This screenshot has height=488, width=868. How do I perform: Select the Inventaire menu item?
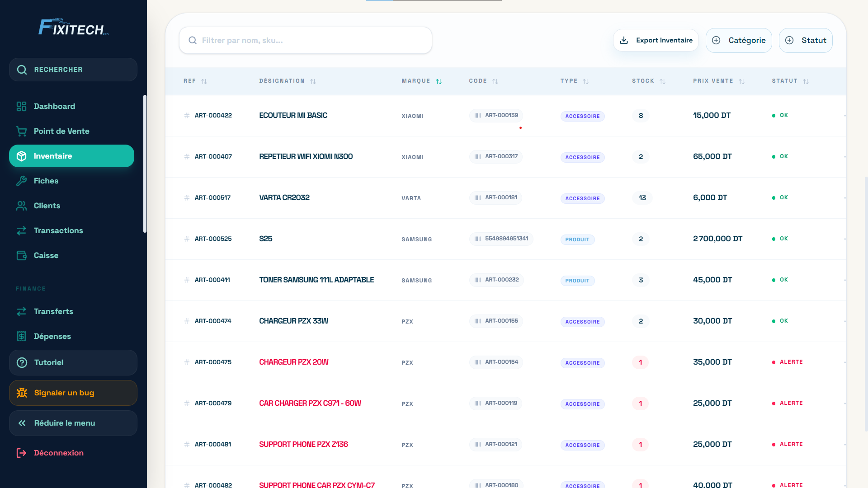click(72, 156)
